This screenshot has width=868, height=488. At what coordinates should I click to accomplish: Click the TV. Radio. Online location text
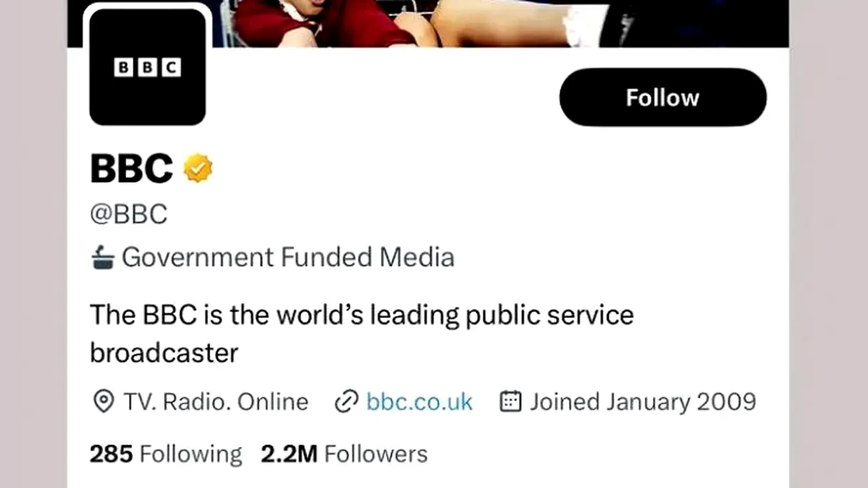tap(215, 401)
